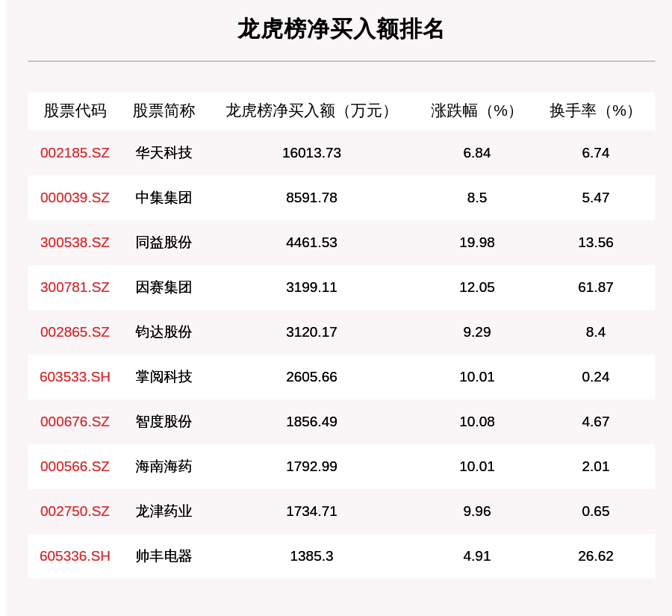The image size is (672, 616).
Task: Open stock code 300538.SZ link
Action: [x=75, y=243]
